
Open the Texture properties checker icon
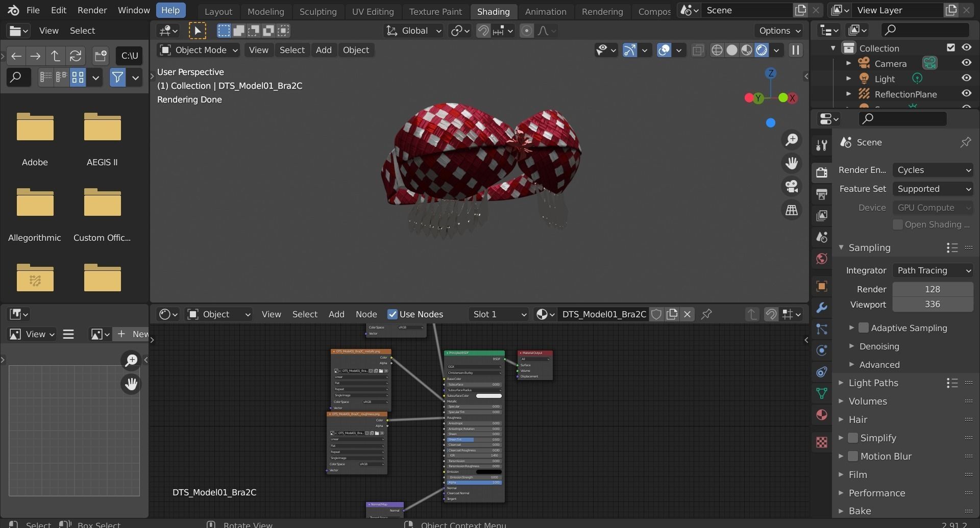[821, 442]
